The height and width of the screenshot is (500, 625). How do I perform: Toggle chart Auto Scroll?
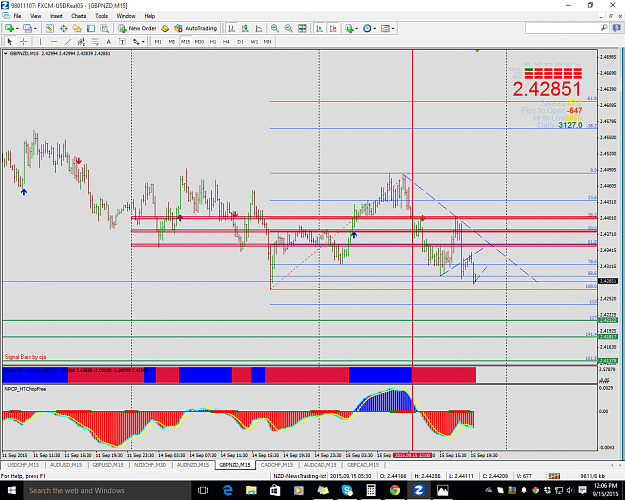pyautogui.click(x=320, y=28)
